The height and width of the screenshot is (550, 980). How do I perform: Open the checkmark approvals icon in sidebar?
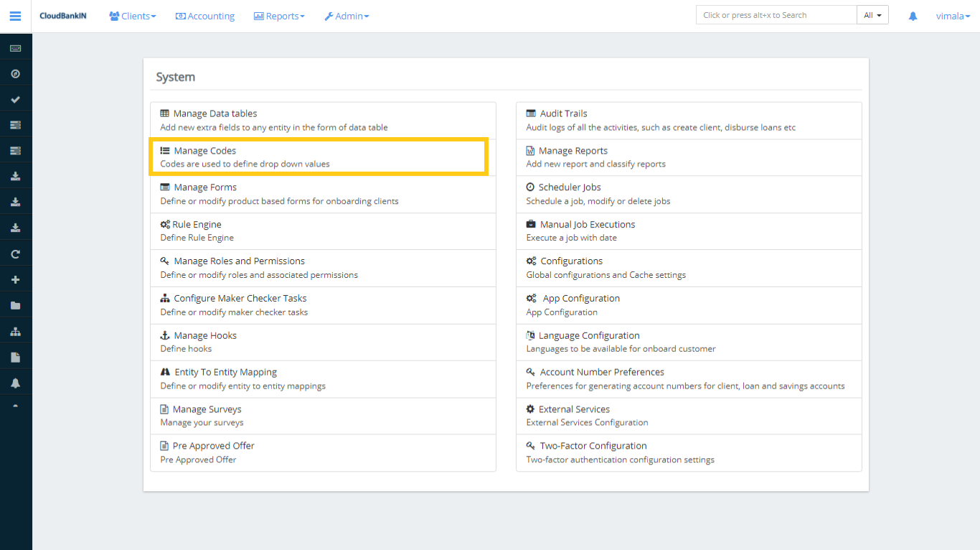tap(15, 98)
